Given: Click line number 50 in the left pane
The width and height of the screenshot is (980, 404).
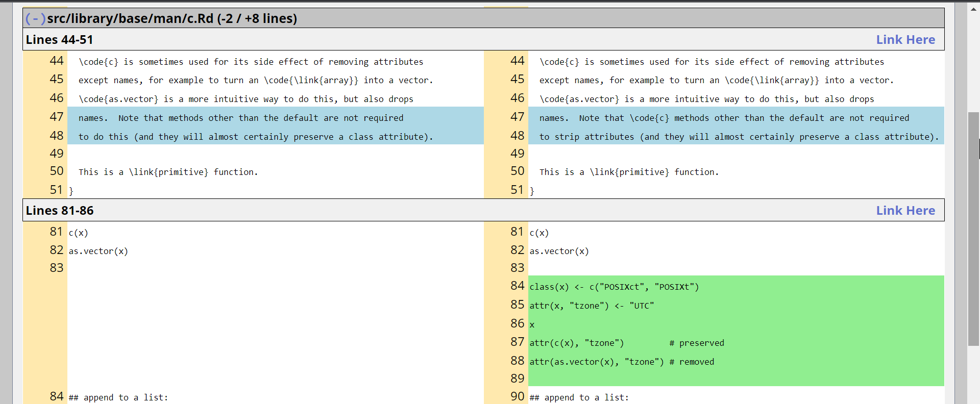Looking at the screenshot, I should tap(56, 171).
